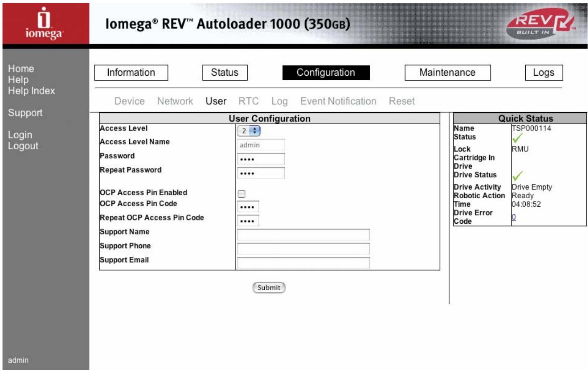The image size is (588, 371).
Task: Open the Information tab
Action: click(x=131, y=72)
